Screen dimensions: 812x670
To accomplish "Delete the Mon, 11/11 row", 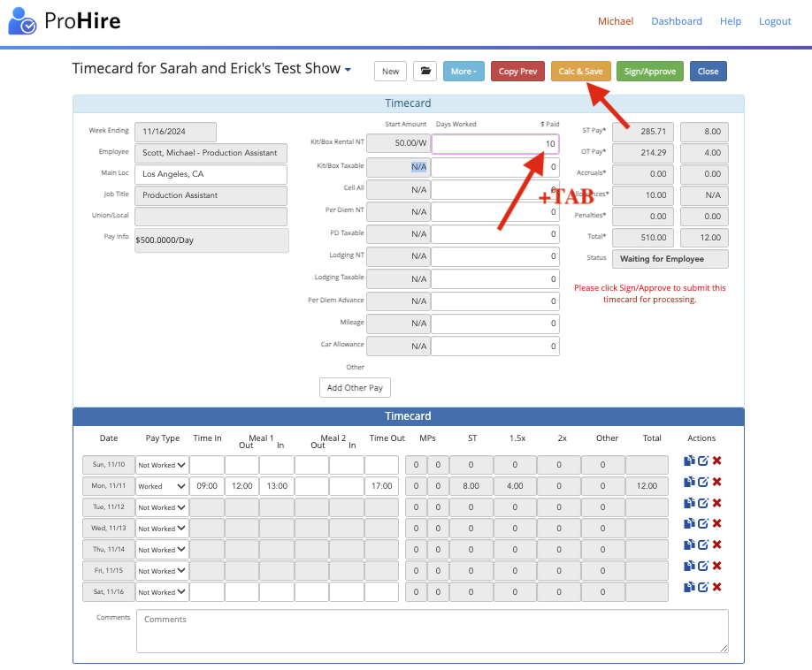I will tap(716, 482).
